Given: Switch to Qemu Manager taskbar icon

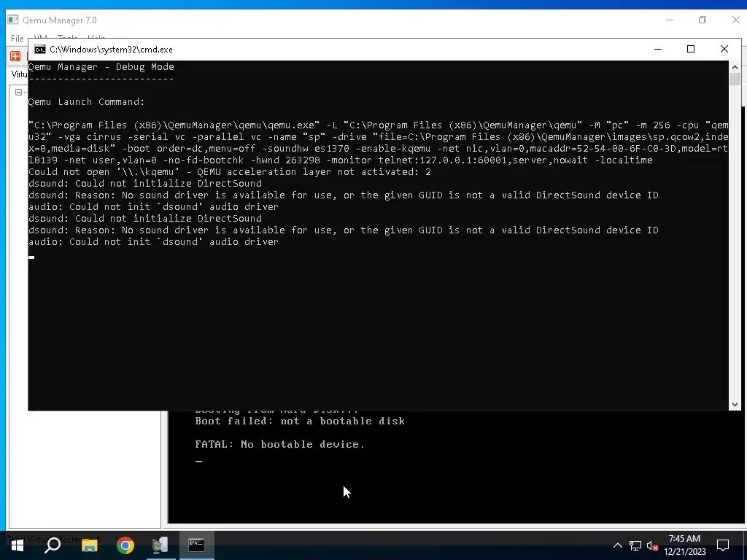Looking at the screenshot, I should tap(160, 545).
